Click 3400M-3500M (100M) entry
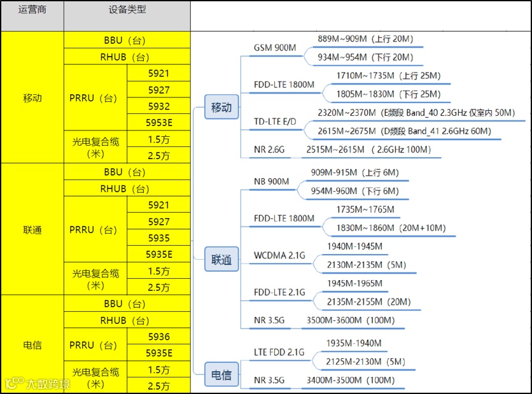532x394 pixels. [351, 380]
